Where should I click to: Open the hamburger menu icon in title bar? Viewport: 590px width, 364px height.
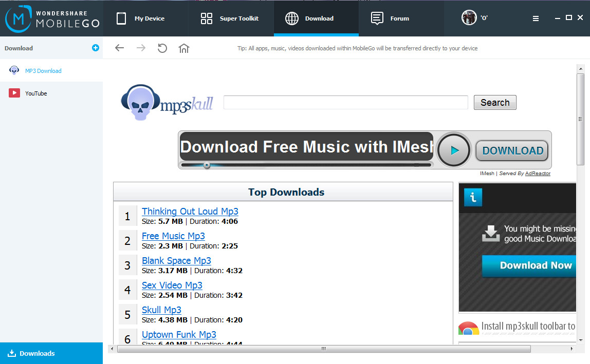[536, 18]
